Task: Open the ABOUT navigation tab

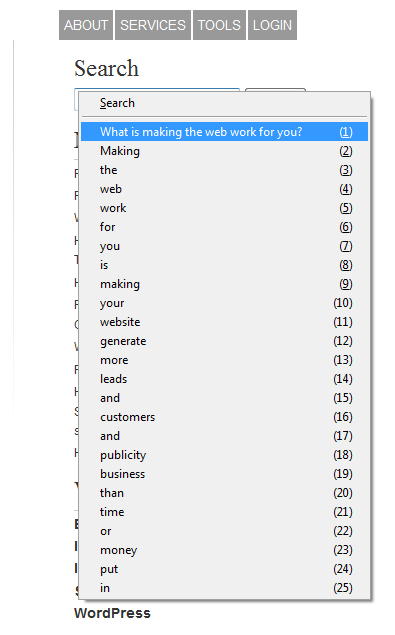Action: [86, 25]
